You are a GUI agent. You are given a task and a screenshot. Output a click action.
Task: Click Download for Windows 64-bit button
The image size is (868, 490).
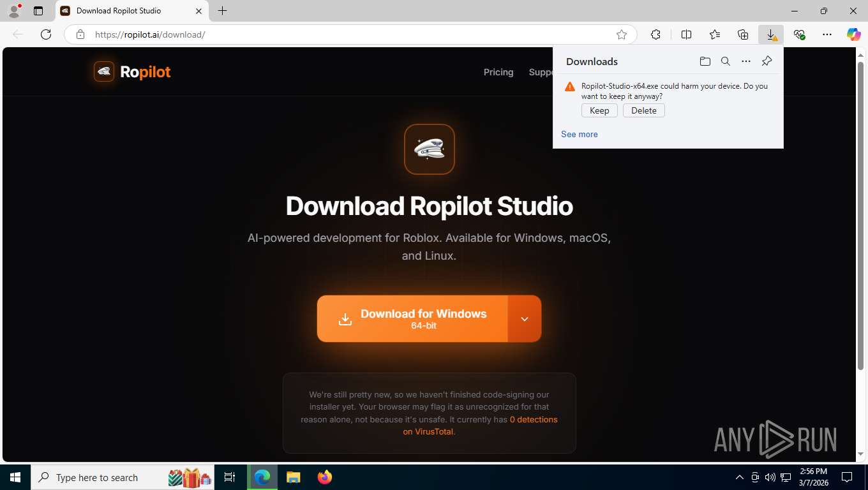tap(412, 318)
